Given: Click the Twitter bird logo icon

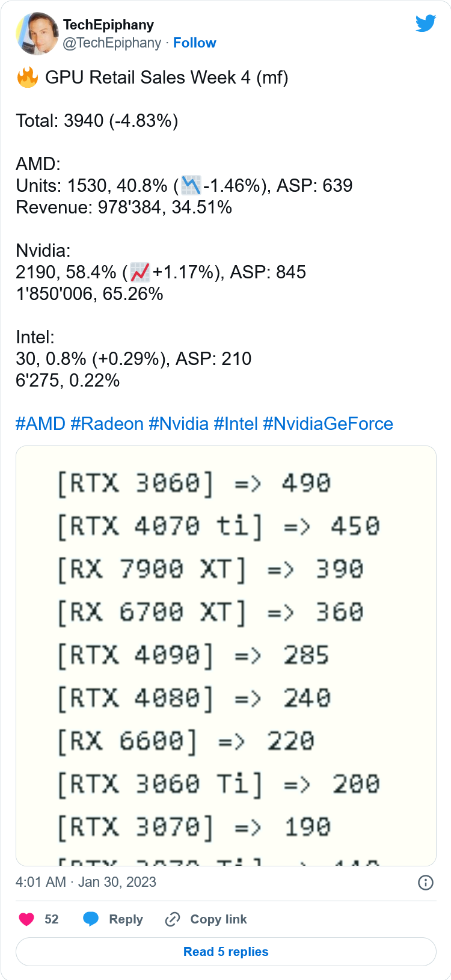Looking at the screenshot, I should click(x=425, y=23).
